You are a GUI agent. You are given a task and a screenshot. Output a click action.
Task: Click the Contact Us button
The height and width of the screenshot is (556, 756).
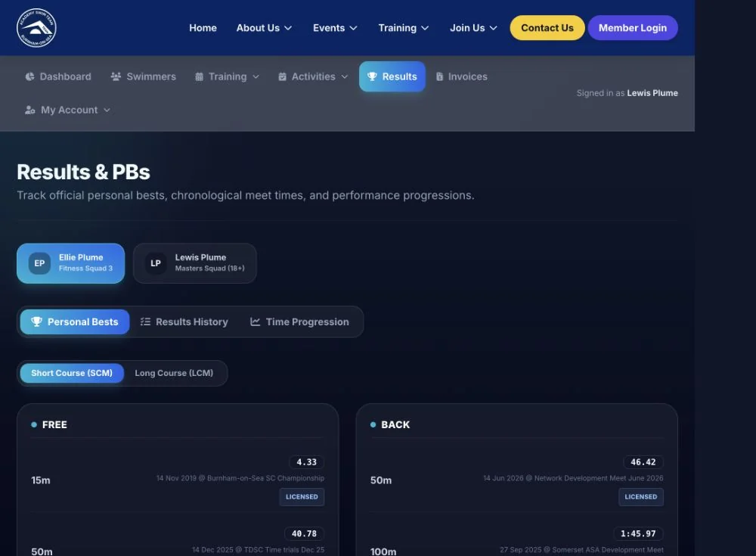(547, 28)
